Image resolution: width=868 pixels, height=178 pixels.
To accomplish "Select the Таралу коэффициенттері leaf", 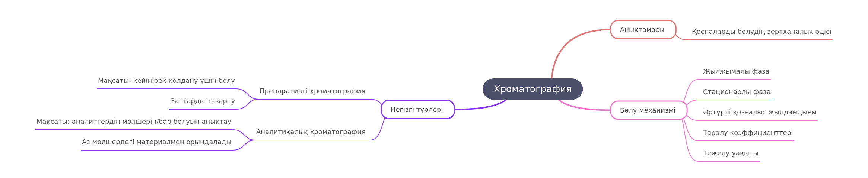I will pos(748,133).
